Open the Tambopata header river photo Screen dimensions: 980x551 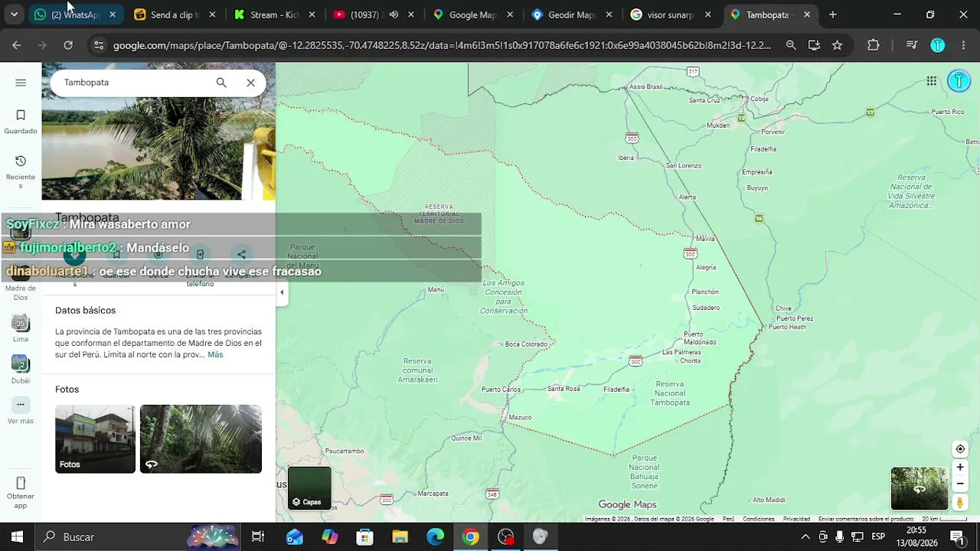pos(158,132)
